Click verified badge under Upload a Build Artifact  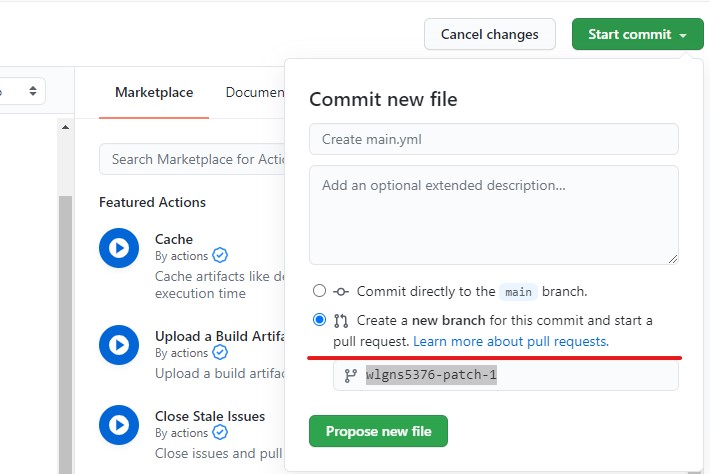tap(220, 353)
